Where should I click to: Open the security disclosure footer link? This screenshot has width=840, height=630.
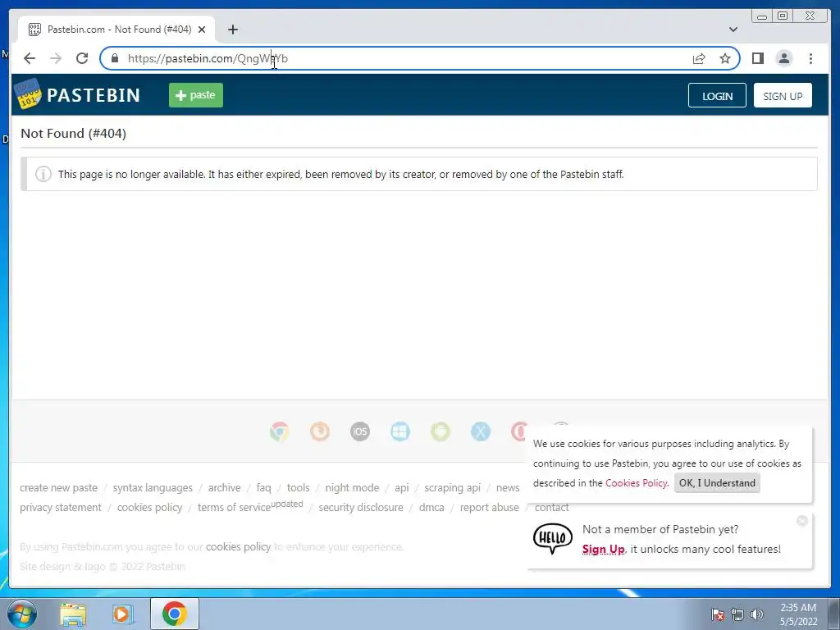tap(361, 507)
